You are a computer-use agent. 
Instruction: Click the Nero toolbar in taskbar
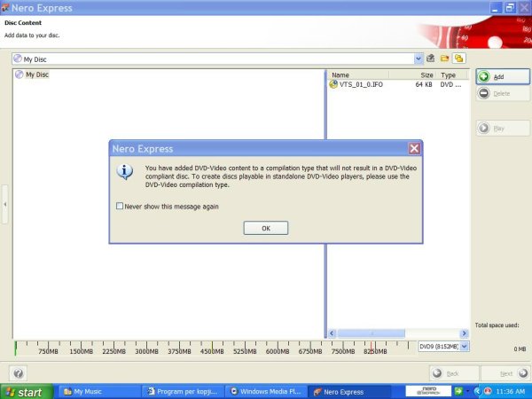tap(428, 391)
